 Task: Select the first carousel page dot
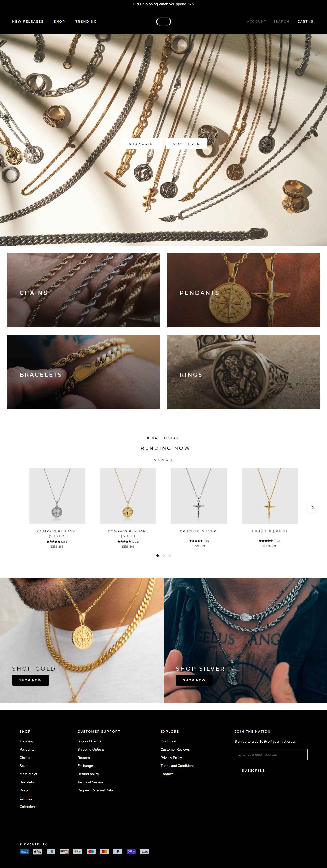[x=158, y=556]
